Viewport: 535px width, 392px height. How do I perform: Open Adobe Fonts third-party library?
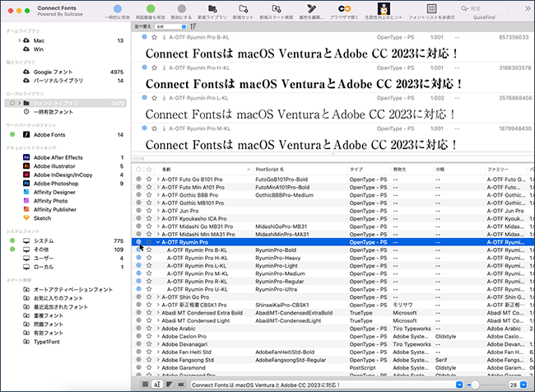[49, 135]
